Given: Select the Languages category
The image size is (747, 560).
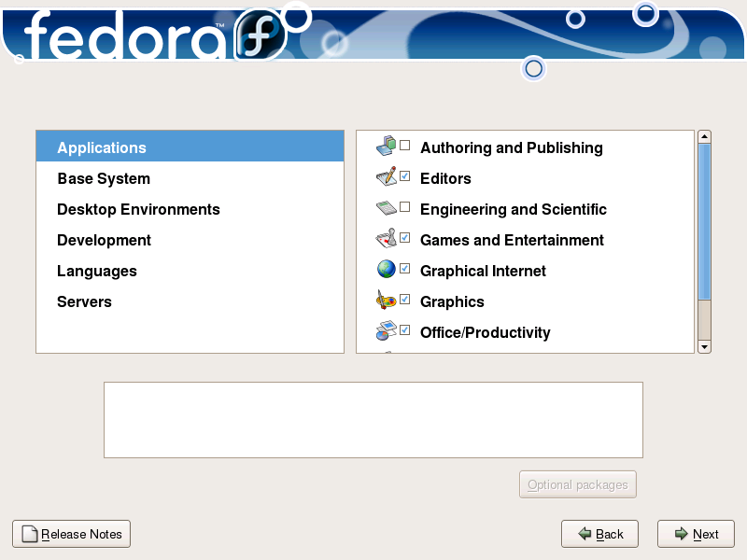Looking at the screenshot, I should (x=190, y=271).
